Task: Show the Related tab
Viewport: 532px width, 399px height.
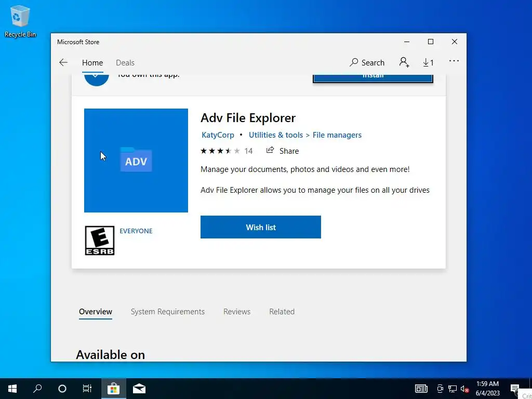Action: tap(282, 312)
